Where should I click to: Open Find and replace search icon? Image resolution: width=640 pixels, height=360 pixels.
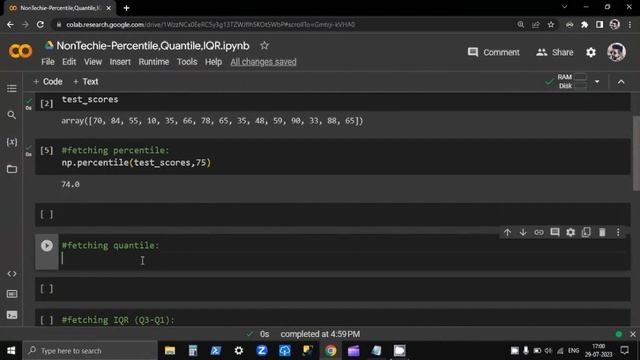click(x=12, y=115)
